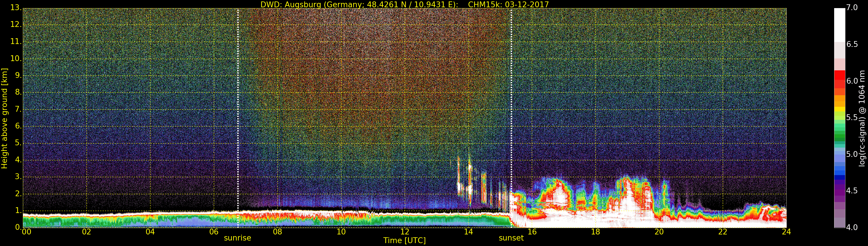The height and width of the screenshot is (246, 868).
Task: Click the "CHM15k: 03-12-2017" title text
Action: (509, 4)
